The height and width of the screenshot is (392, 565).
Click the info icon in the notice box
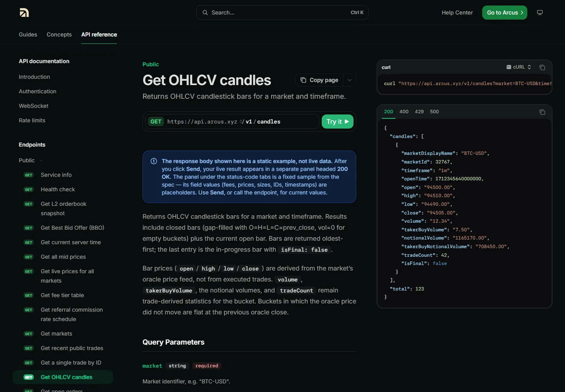click(x=154, y=161)
